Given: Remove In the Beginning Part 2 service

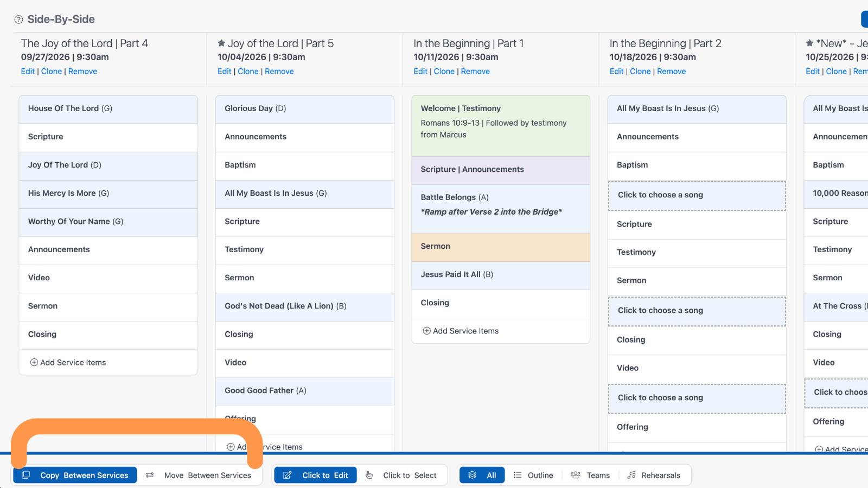Looking at the screenshot, I should coord(672,71).
